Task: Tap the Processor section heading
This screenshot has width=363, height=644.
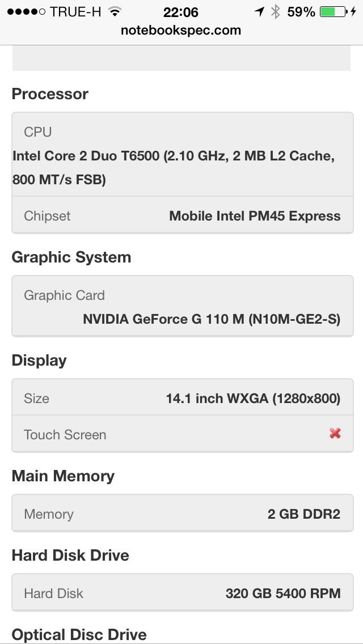Action: (50, 94)
